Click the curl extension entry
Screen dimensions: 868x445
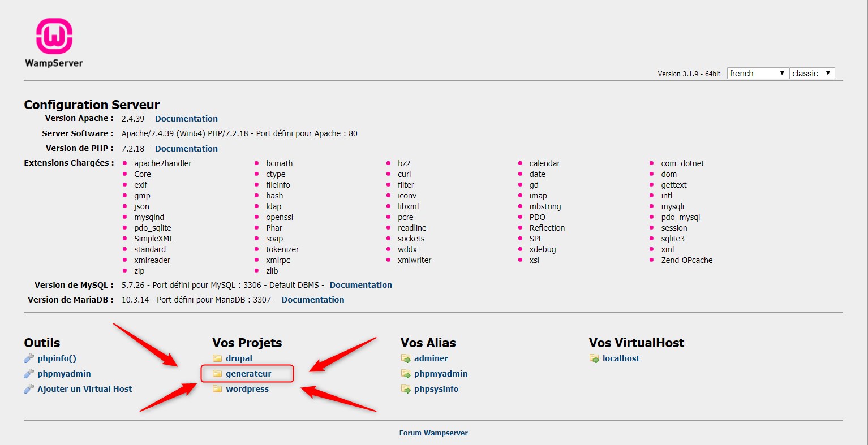pyautogui.click(x=404, y=174)
